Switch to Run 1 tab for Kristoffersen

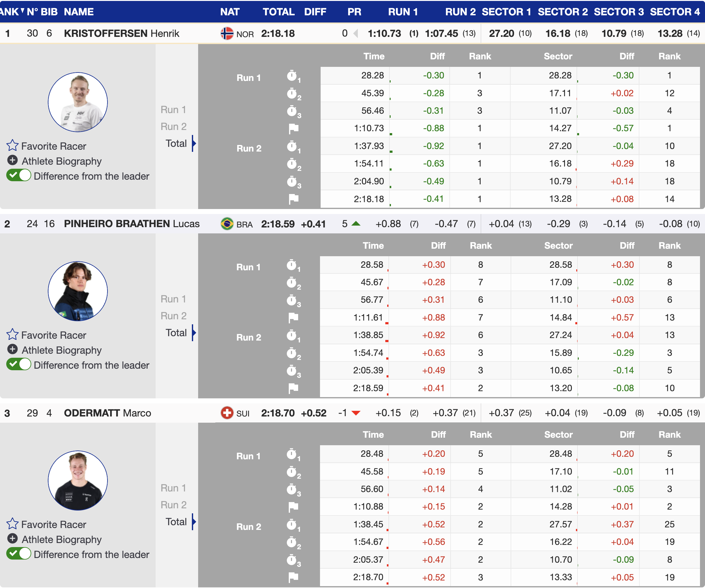click(x=173, y=110)
